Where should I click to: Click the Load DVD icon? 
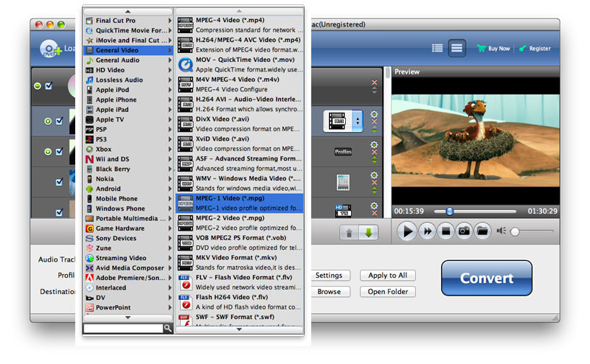51,49
